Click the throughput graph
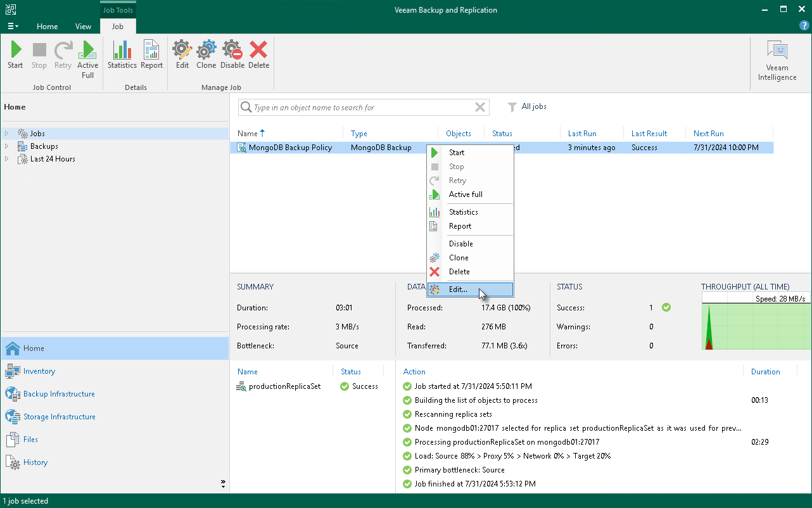 pyautogui.click(x=756, y=321)
